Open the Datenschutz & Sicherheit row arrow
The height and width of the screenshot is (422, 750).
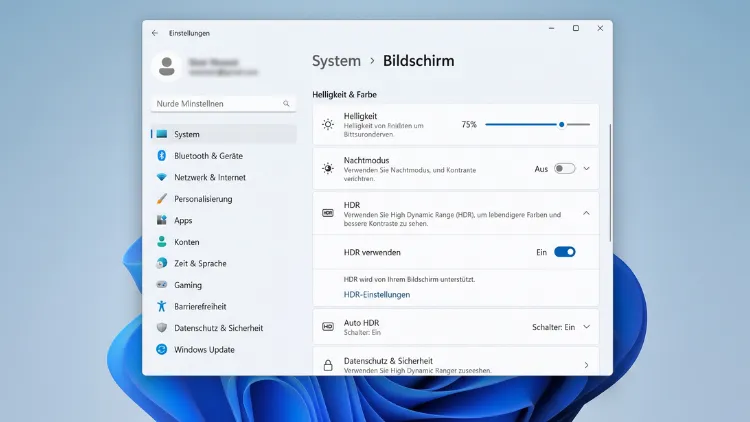point(586,365)
